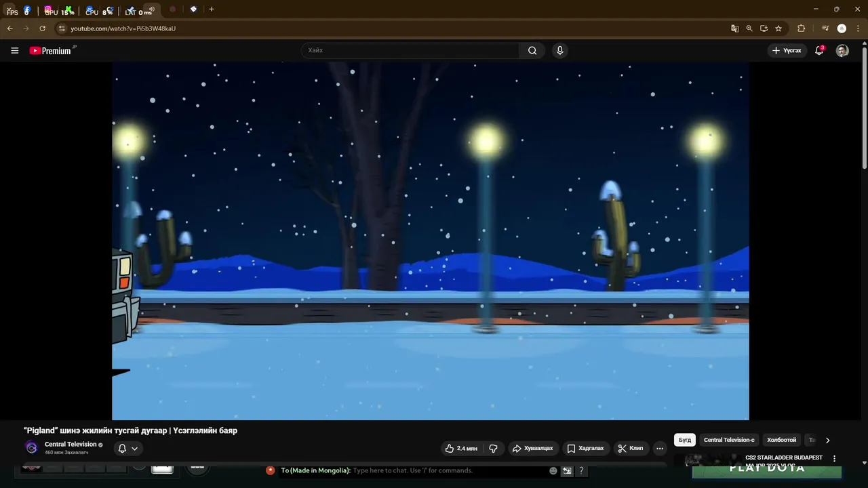Image resolution: width=868 pixels, height=488 pixels.
Task: Click the zoom magnifier in address bar
Action: tap(749, 28)
